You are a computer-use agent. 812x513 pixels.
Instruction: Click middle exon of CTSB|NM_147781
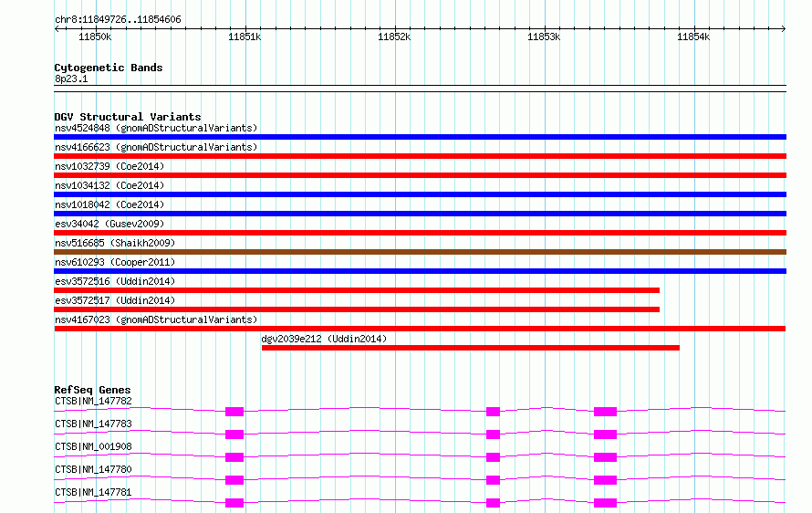point(493,503)
